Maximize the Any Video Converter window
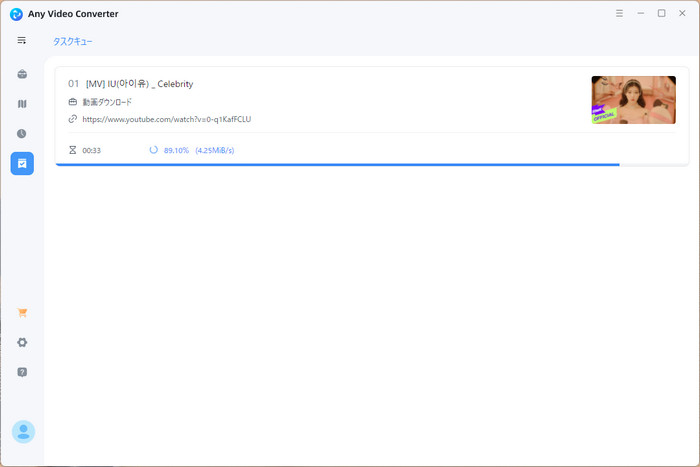Image resolution: width=700 pixels, height=467 pixels. point(661,14)
